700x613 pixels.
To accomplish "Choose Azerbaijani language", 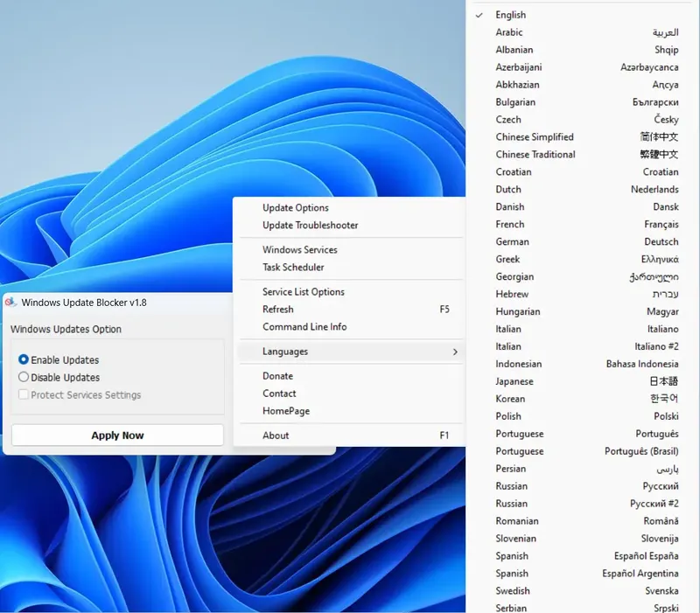I will click(x=583, y=67).
